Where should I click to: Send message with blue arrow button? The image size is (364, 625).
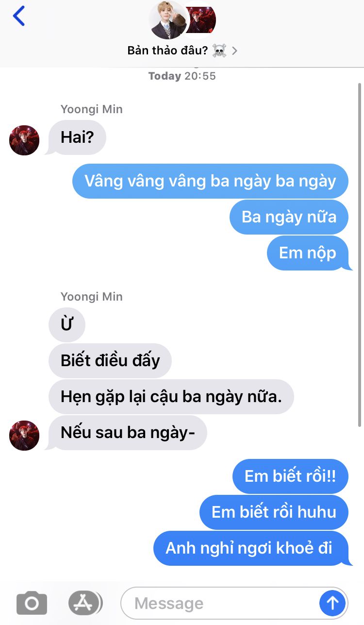click(332, 603)
